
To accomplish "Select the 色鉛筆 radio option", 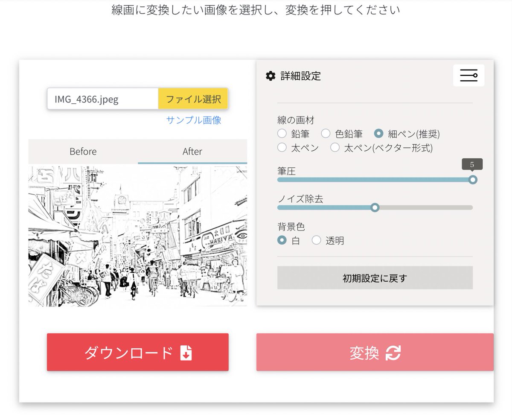I will [326, 134].
